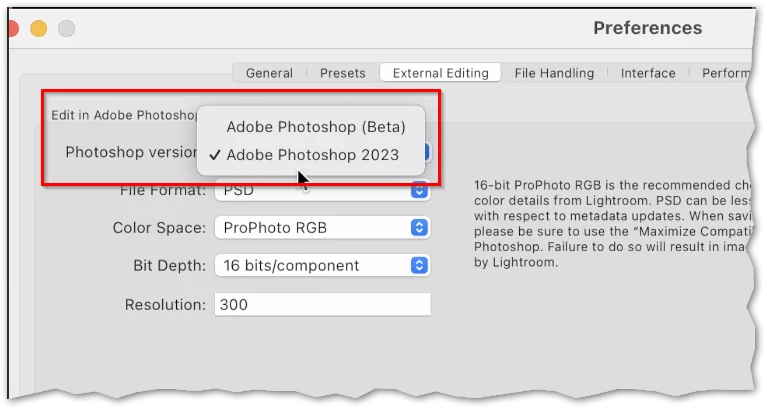Viewport: 767px width, 410px height.
Task: Close the Preferences window with the red button
Action: (x=12, y=28)
